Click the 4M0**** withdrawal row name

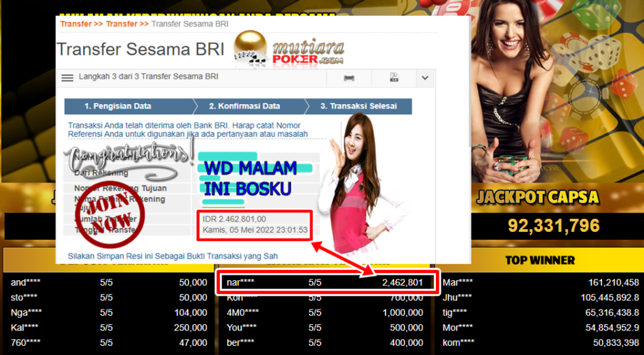coord(243,312)
